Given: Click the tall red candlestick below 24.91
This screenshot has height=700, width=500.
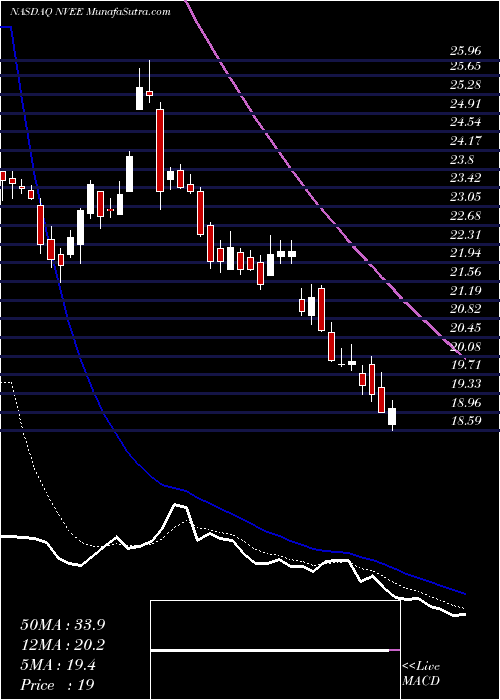Looking at the screenshot, I should [160, 150].
